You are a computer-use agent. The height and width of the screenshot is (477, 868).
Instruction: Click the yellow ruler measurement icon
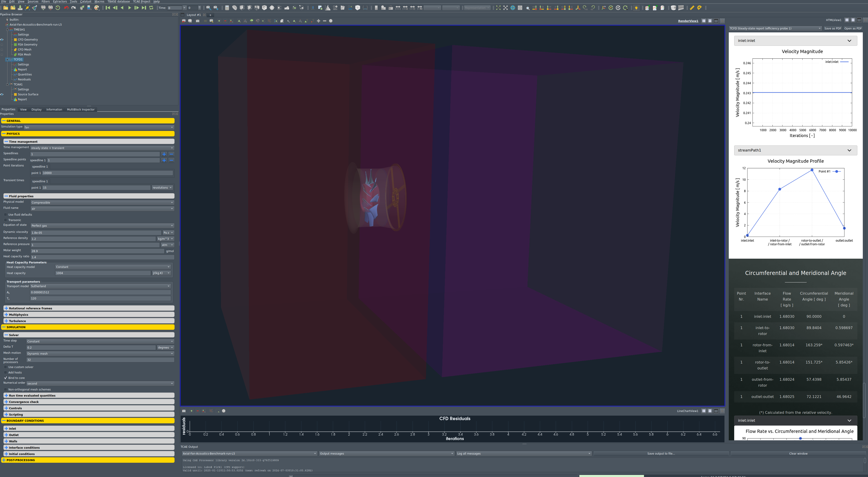coord(692,8)
